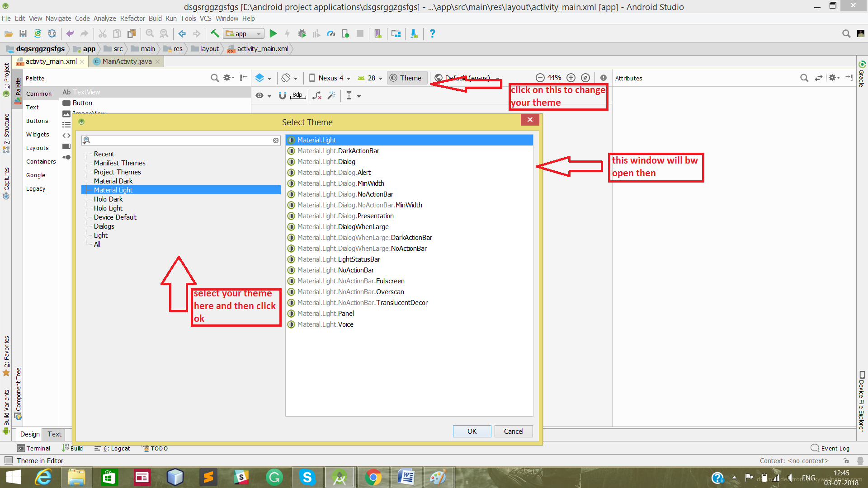Open the VCS menu
Image resolution: width=868 pixels, height=488 pixels.
click(x=206, y=19)
